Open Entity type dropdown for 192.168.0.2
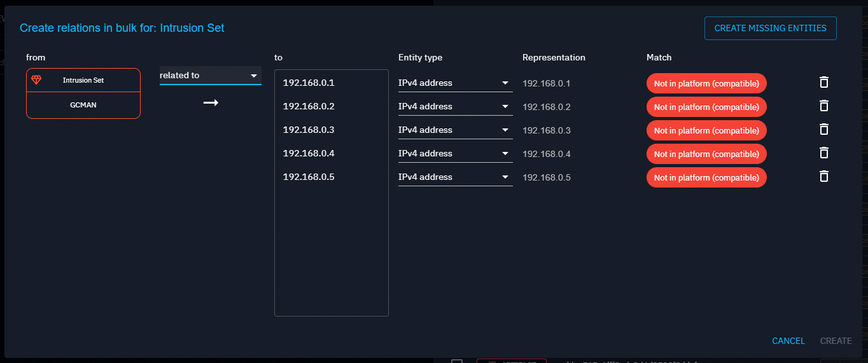 [455, 107]
